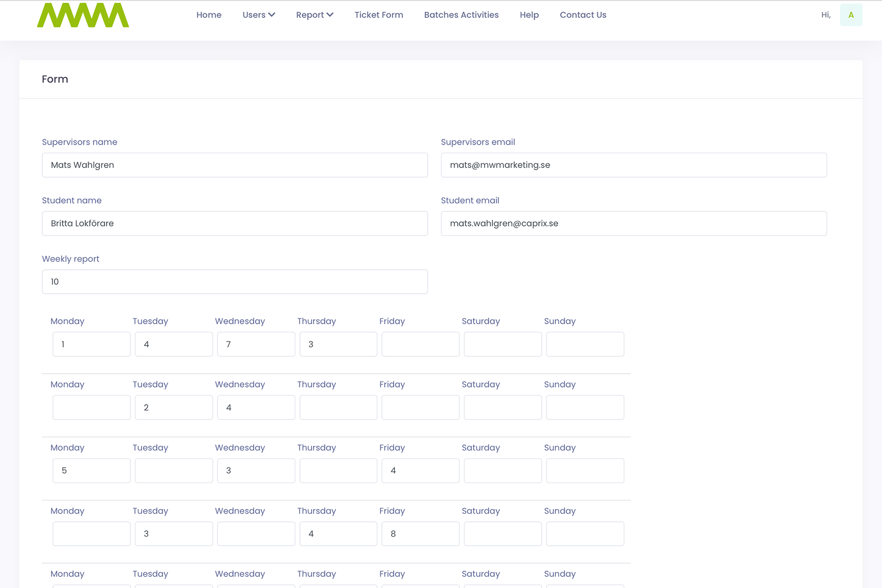Select the Student email field
This screenshot has width=882, height=588.
pos(633,223)
